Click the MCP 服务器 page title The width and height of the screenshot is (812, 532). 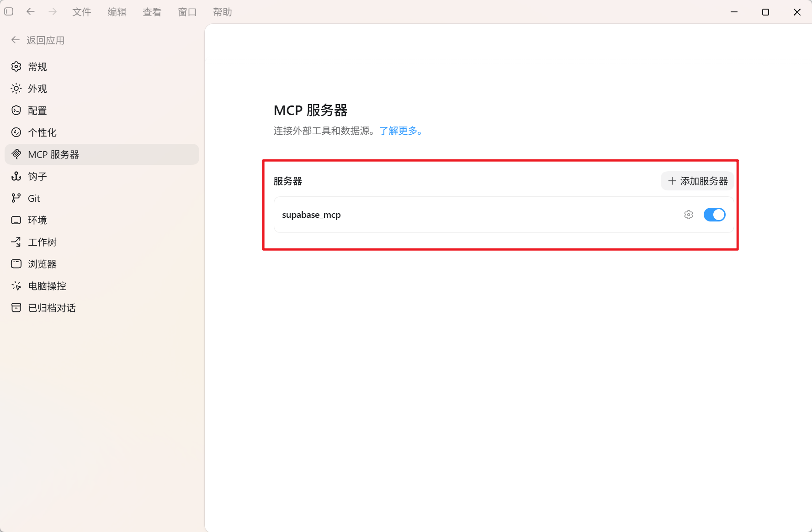[x=310, y=110]
